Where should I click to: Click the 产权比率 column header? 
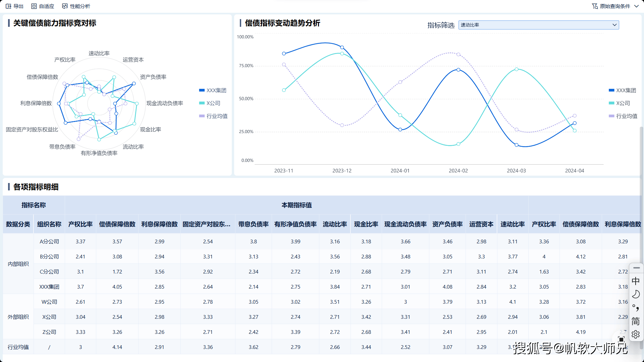(80, 224)
